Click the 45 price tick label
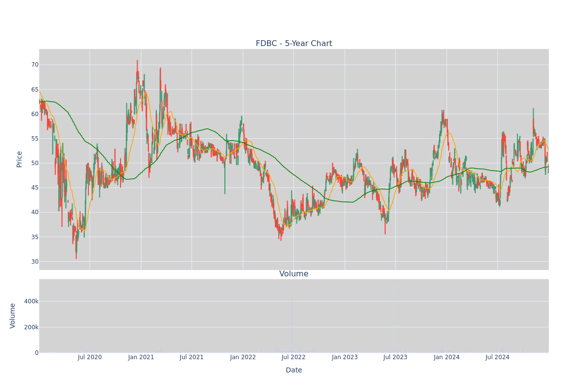Screen dimensions: 588x392 tap(35, 188)
